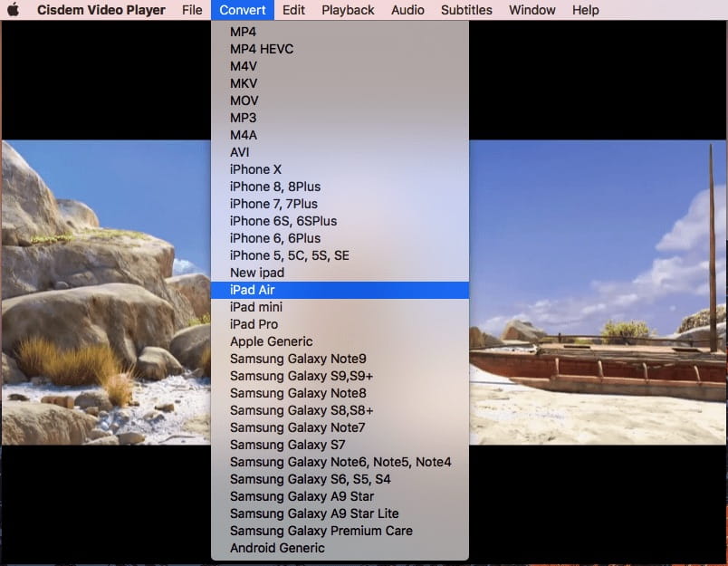Open the Edit menu
This screenshot has width=728, height=566.
point(294,10)
